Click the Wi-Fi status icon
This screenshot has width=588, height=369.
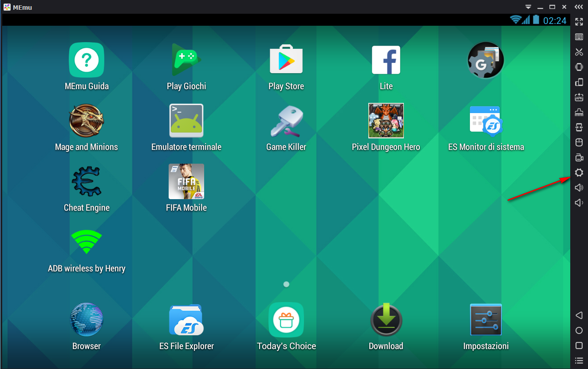[x=515, y=20]
